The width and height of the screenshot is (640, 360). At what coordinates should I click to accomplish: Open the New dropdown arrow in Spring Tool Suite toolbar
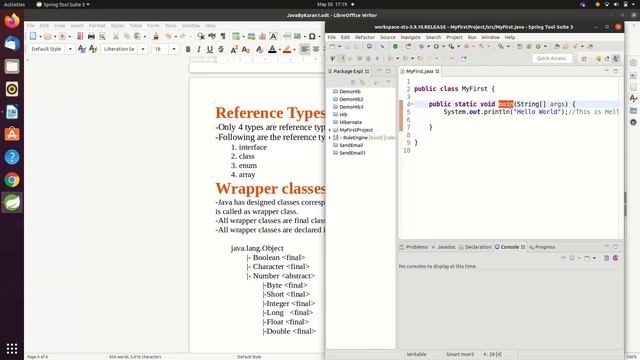pos(339,47)
